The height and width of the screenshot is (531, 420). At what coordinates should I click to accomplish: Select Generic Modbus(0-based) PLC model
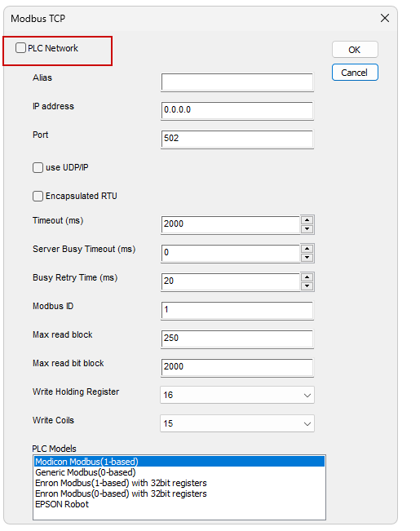click(x=179, y=472)
